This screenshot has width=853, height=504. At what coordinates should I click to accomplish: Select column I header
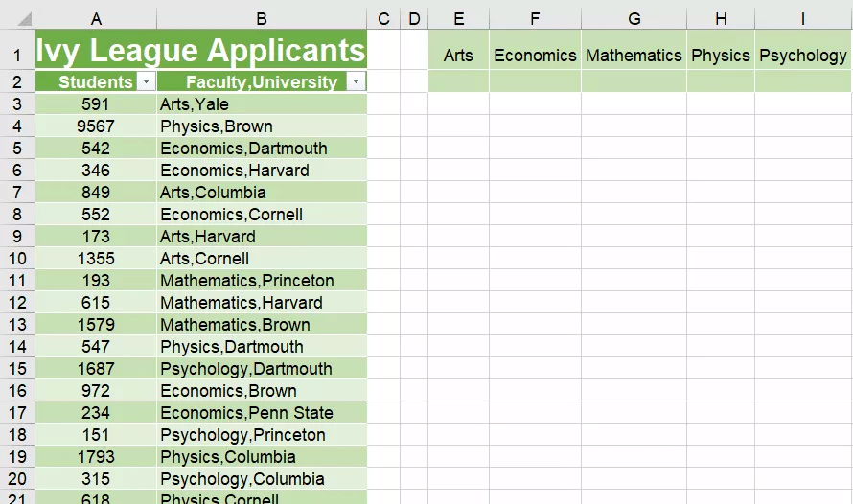[802, 19]
